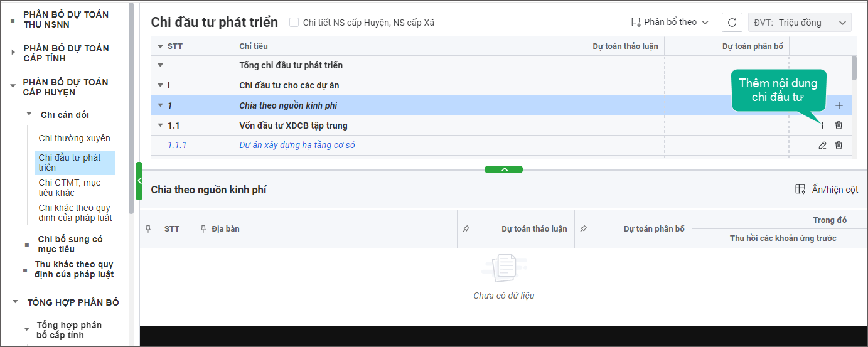The height and width of the screenshot is (347, 868).
Task: Collapse the left sidebar with green handle
Action: click(139, 181)
